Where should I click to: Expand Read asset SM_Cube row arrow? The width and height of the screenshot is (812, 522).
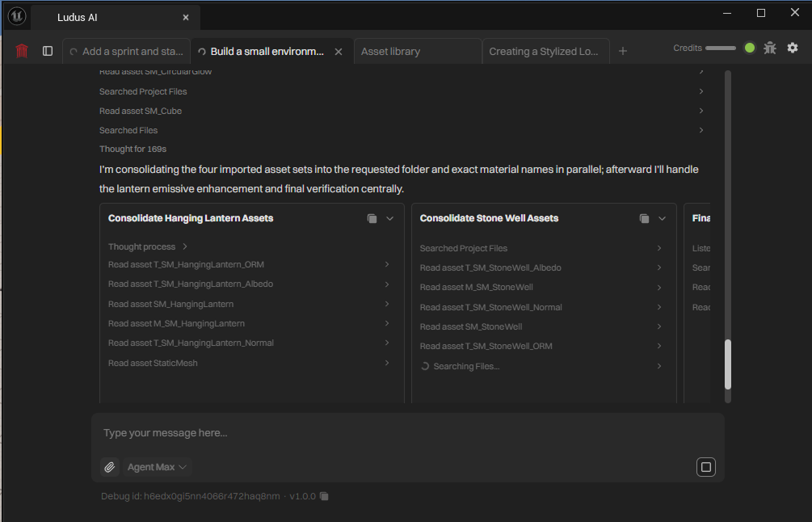[x=701, y=111]
